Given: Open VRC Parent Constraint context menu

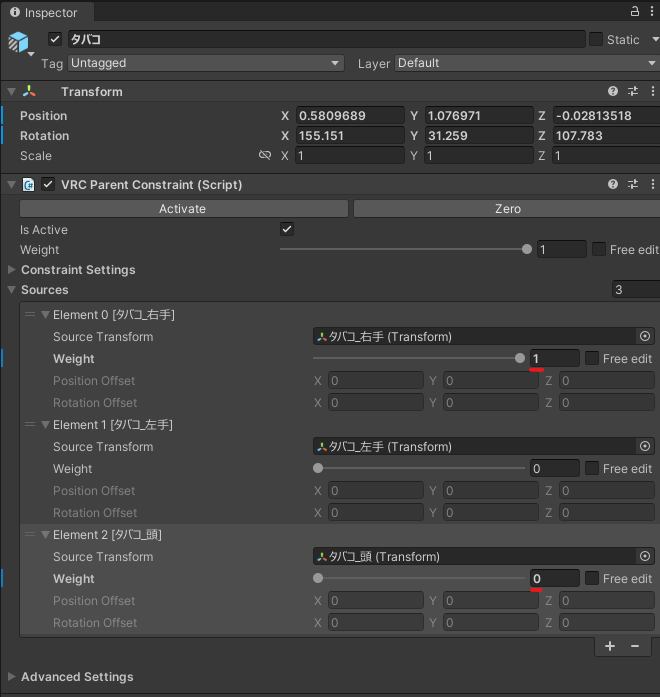Looking at the screenshot, I should pyautogui.click(x=652, y=184).
